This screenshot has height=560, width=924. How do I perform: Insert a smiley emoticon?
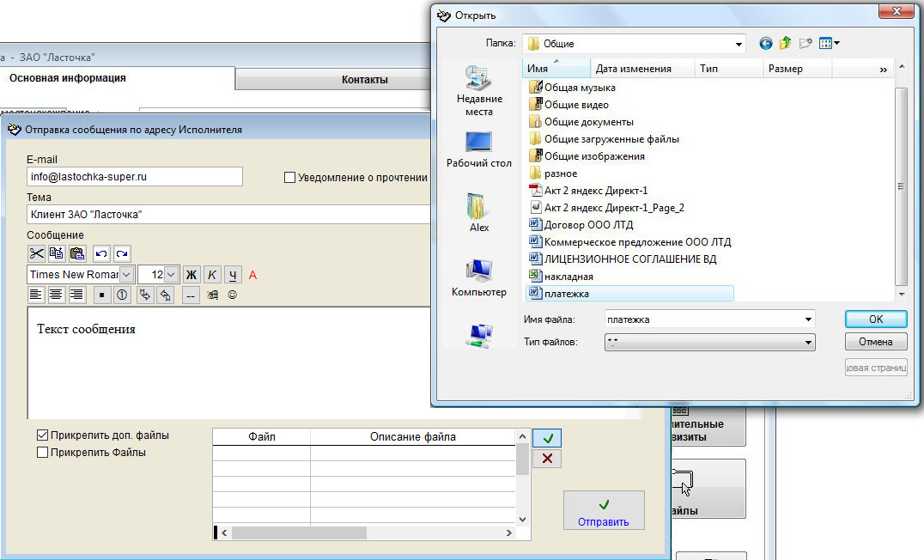click(x=232, y=295)
